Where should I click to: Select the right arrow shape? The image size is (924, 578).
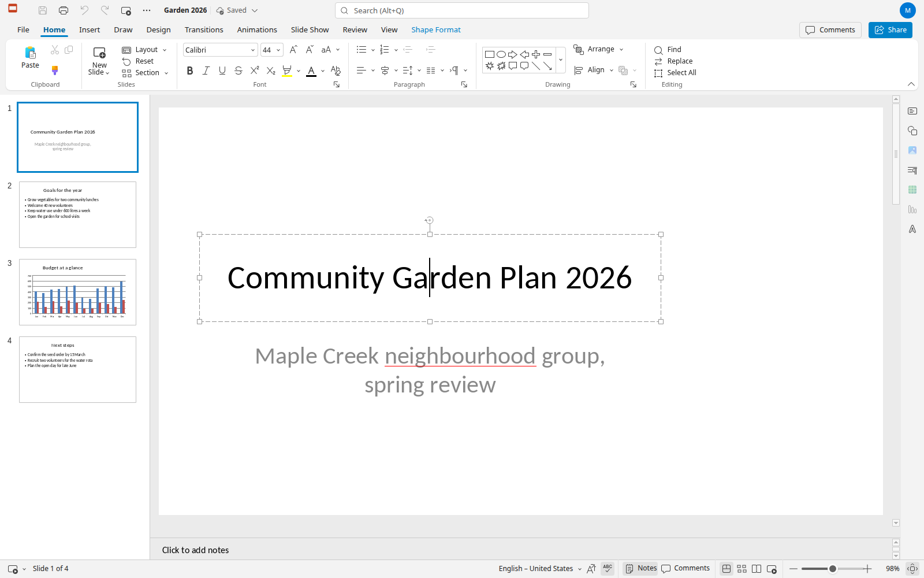[513, 54]
